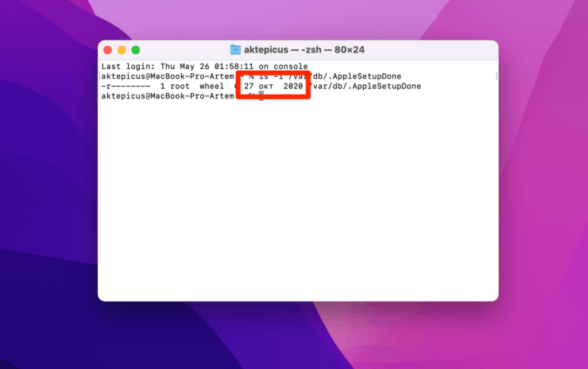Click the '-r--------' permissions string
This screenshot has height=369, width=588.
coord(126,87)
